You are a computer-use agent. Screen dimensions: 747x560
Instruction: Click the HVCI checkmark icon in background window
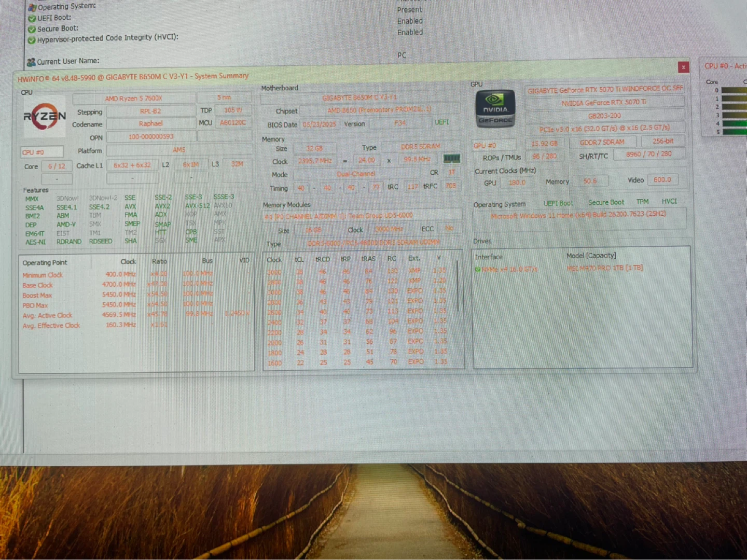point(32,40)
